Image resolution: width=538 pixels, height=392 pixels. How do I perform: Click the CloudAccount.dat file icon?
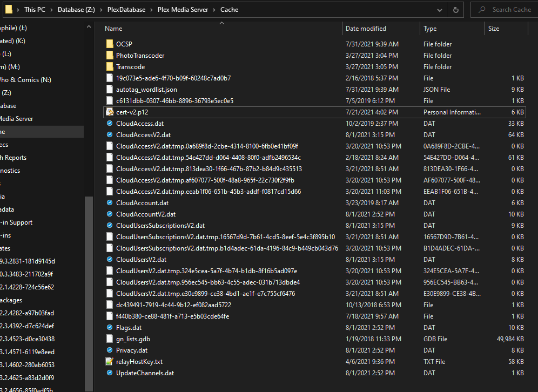click(x=110, y=202)
